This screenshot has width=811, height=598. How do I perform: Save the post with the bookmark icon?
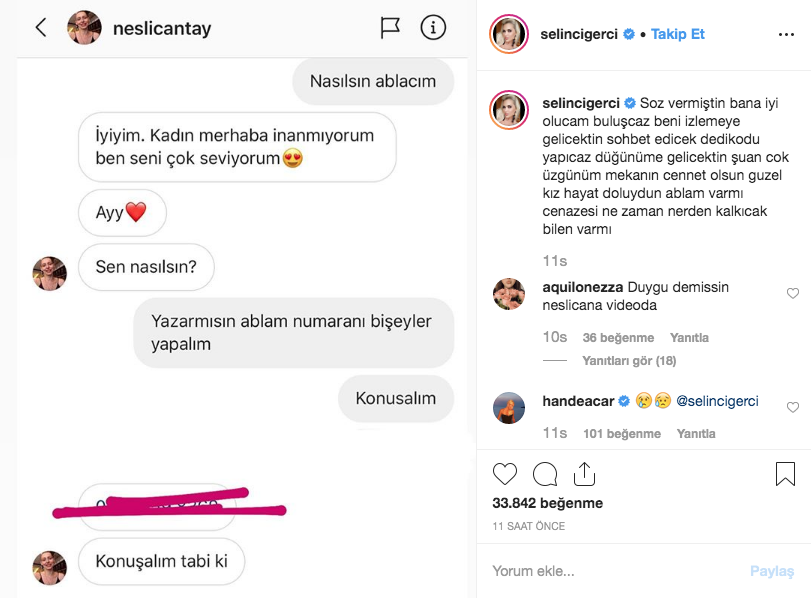tap(784, 473)
